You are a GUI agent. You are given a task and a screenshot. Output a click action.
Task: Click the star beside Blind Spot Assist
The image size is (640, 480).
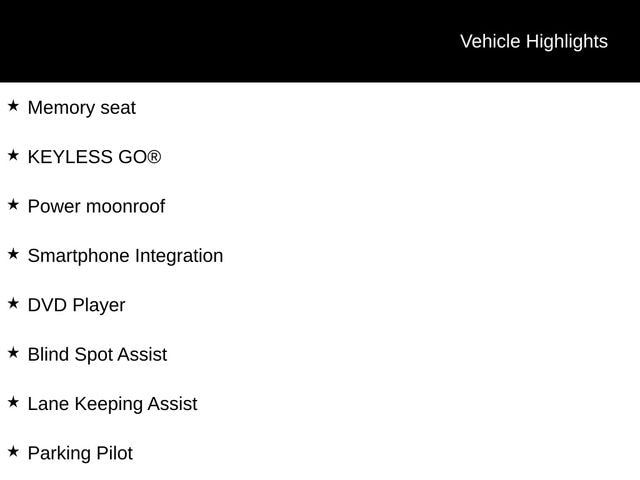(13, 353)
